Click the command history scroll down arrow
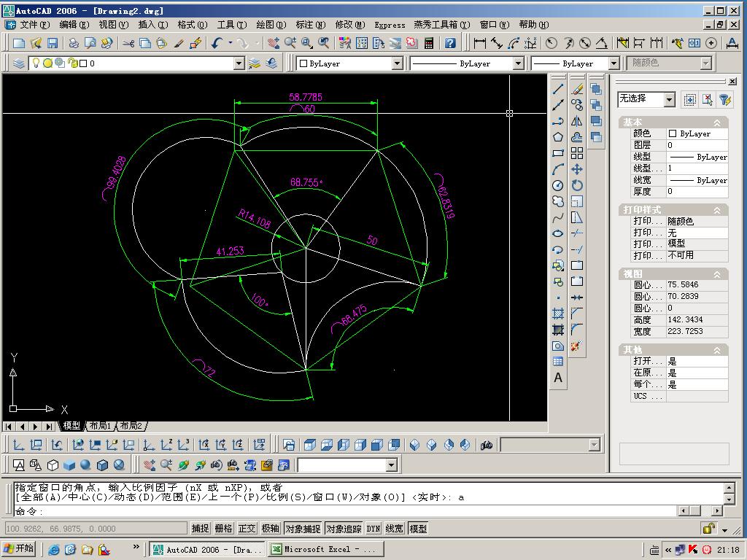 tap(729, 499)
